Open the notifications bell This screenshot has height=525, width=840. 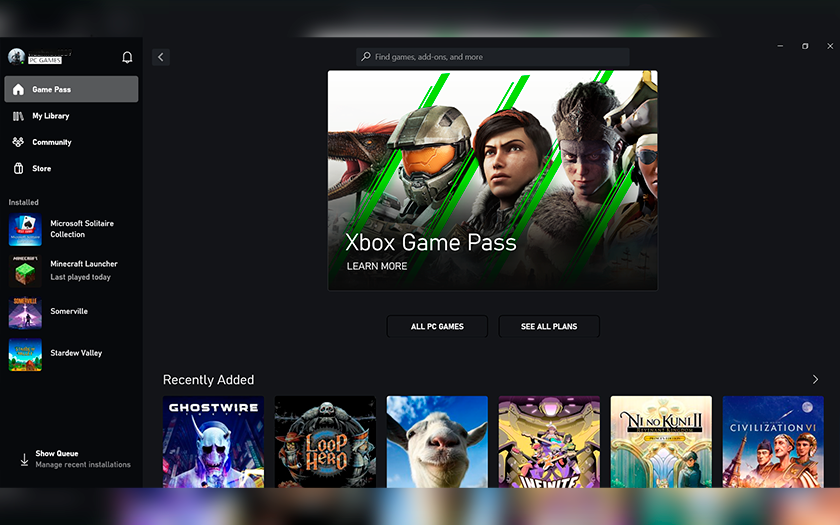click(x=127, y=57)
